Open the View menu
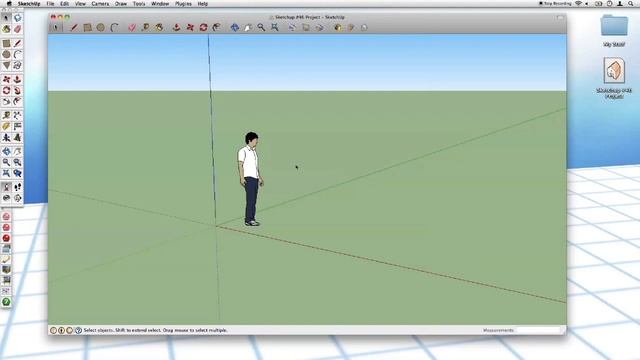Viewport: 640px width, 360px height. coord(80,4)
